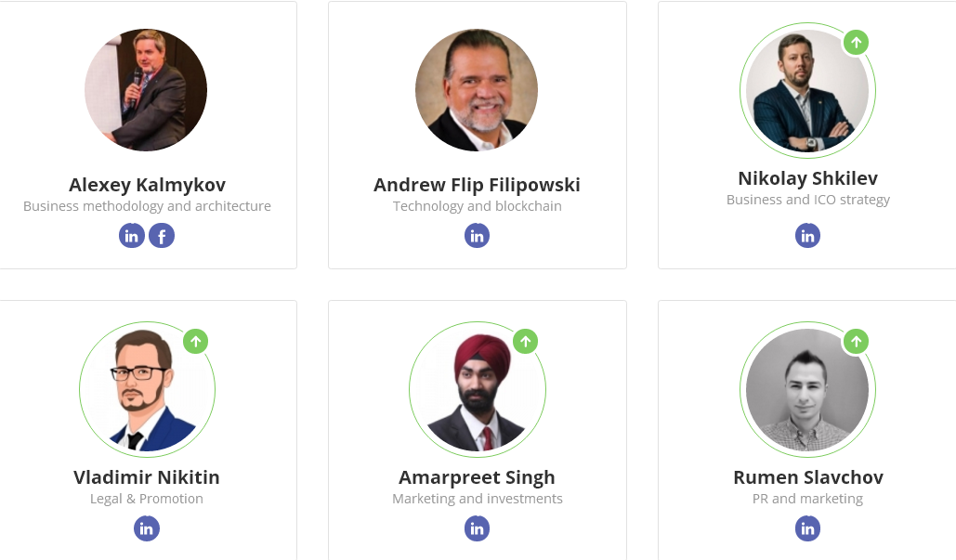The height and width of the screenshot is (560, 956).
Task: Open Amarpreet Singh's LinkedIn icon
Action: tap(477, 528)
